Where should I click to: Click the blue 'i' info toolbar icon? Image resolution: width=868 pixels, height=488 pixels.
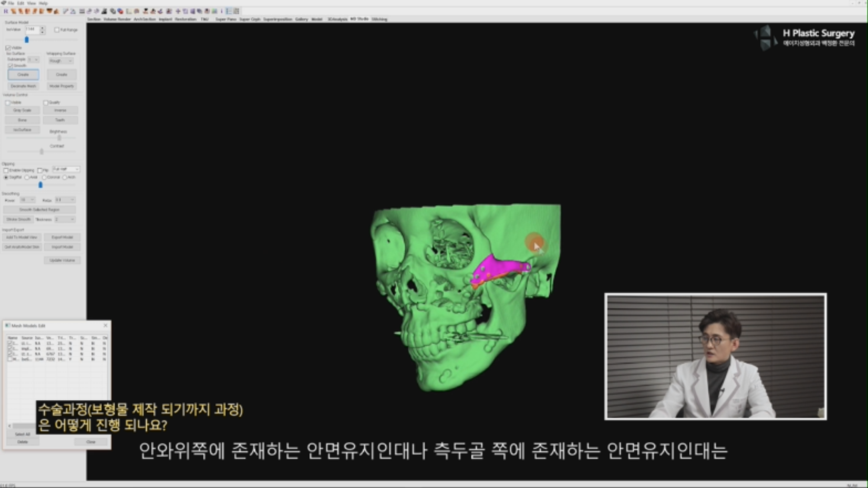pos(222,11)
